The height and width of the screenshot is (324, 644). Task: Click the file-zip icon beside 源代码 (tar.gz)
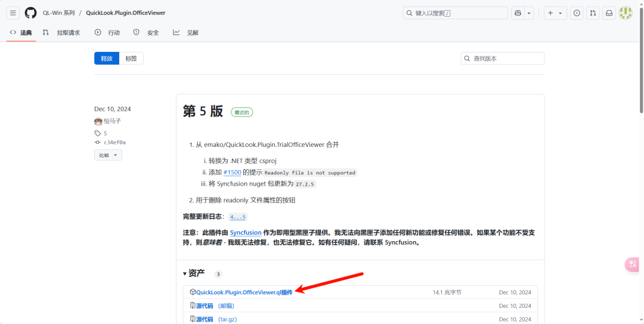193,319
